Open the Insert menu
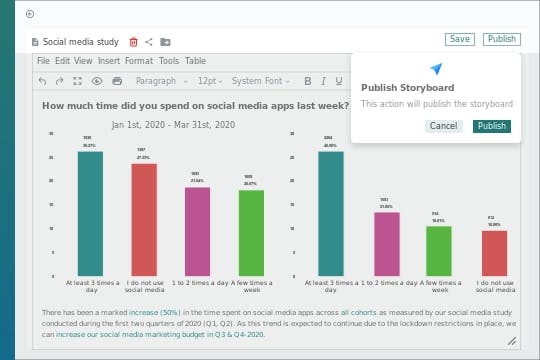540x360 pixels. tap(109, 61)
